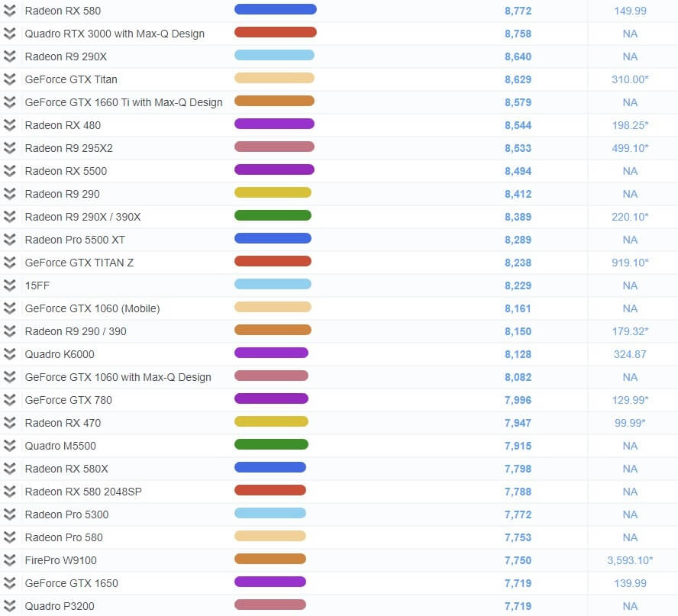Image resolution: width=678 pixels, height=616 pixels.
Task: Click price 129.99* for GeForce GTX 780
Action: coord(630,400)
